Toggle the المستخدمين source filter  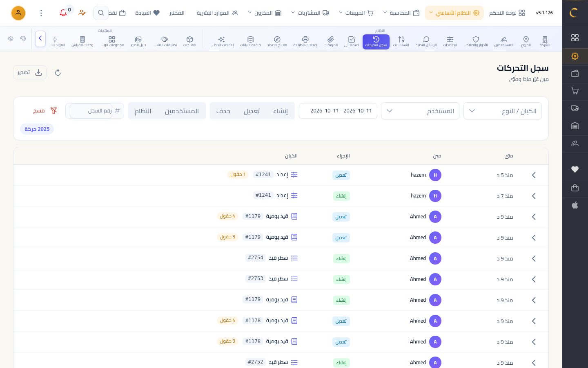point(182,111)
